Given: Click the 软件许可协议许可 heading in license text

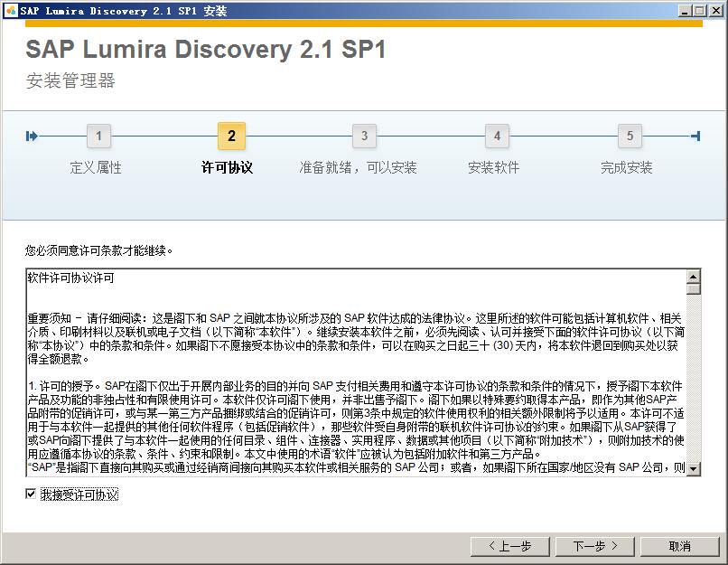Looking at the screenshot, I should coord(71,278).
